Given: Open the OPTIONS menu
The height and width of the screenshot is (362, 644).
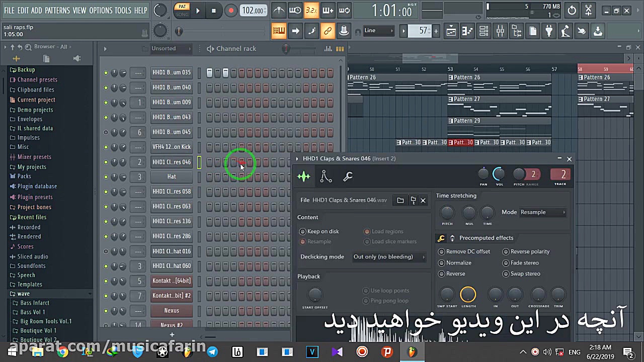Looking at the screenshot, I should [101, 11].
